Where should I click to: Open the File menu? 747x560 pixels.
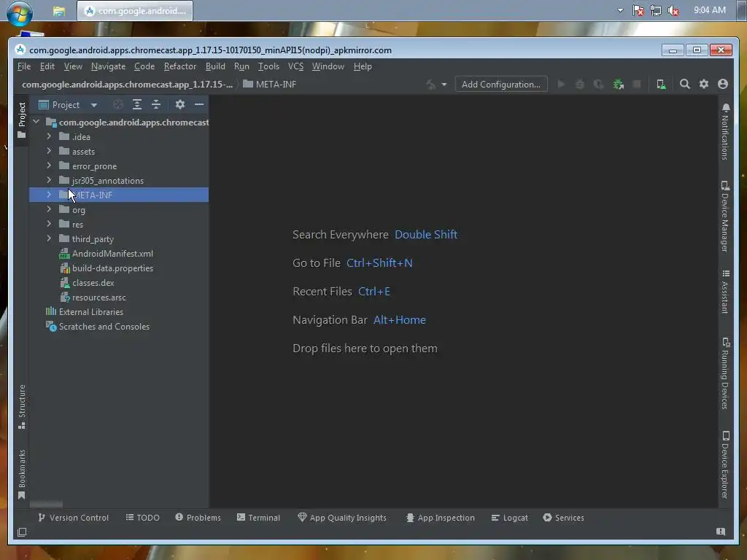point(24,66)
